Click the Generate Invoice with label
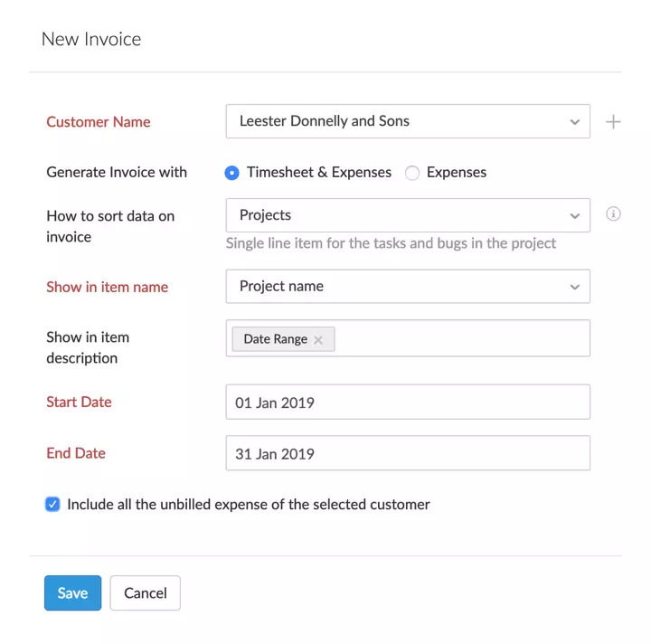The width and height of the screenshot is (651, 644). point(117,172)
